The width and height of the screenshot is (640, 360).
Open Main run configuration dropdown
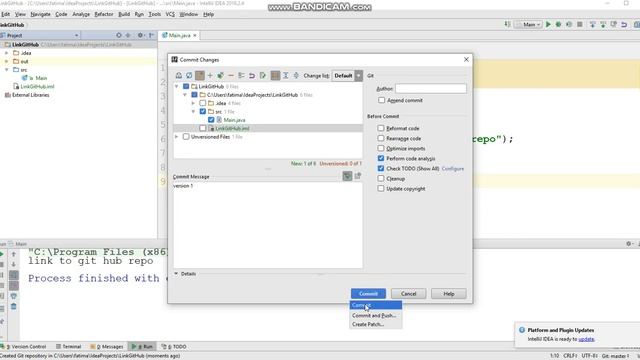coord(529,24)
